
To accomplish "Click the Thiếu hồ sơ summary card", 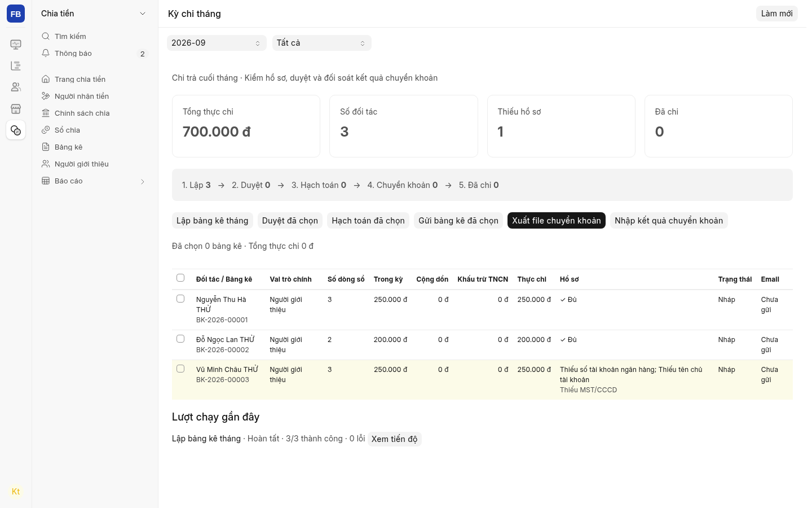I will click(561, 126).
